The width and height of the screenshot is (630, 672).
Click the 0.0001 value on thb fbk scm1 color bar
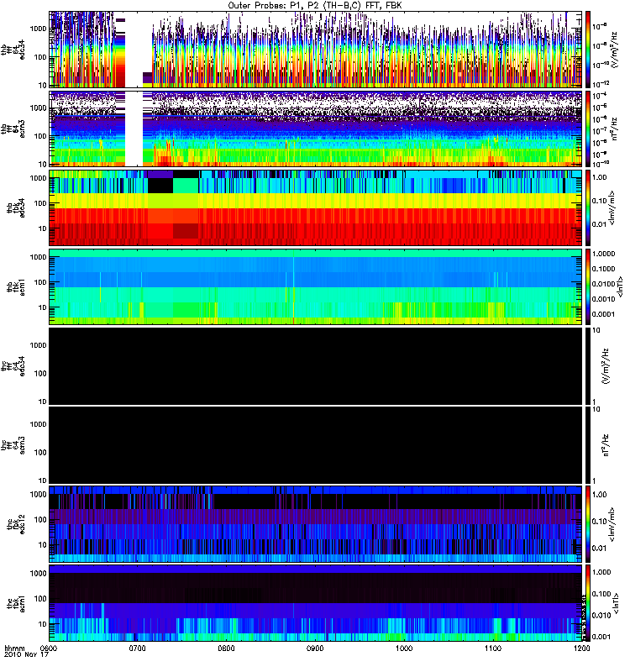pyautogui.click(x=603, y=314)
